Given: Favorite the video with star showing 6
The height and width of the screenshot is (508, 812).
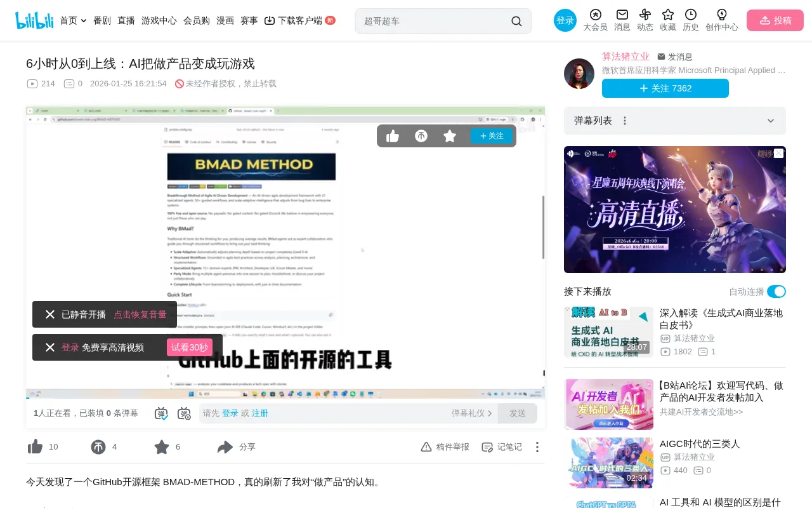Looking at the screenshot, I should [162, 447].
